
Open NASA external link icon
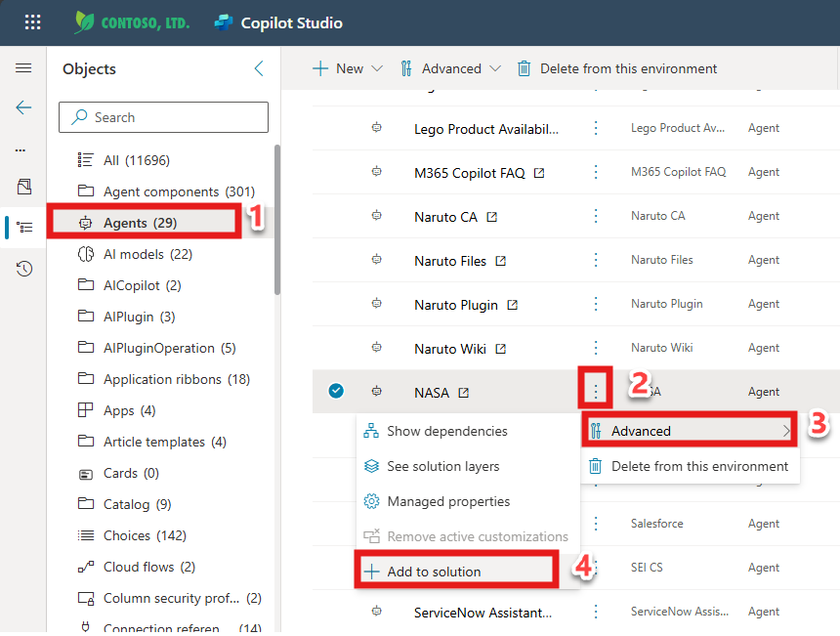[x=463, y=393]
